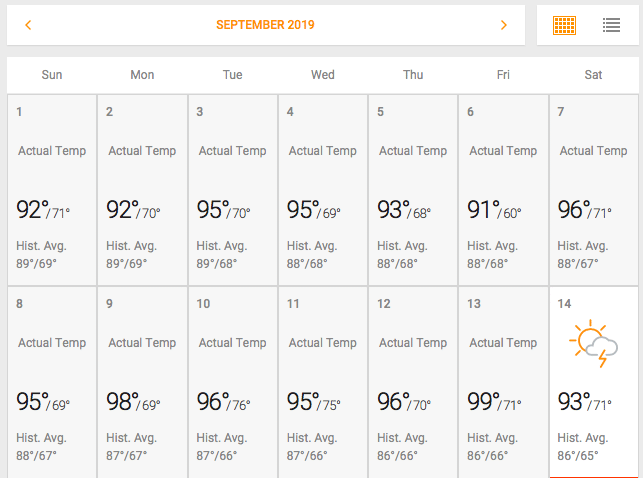
Task: Open September 1 day cell
Action: 52,190
